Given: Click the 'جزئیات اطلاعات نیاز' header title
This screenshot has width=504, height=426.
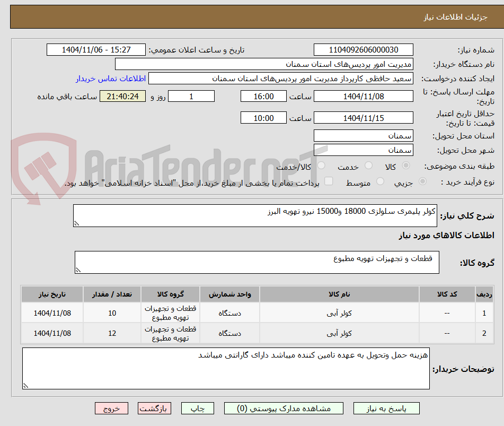Looking at the screenshot, I should coord(455,17).
